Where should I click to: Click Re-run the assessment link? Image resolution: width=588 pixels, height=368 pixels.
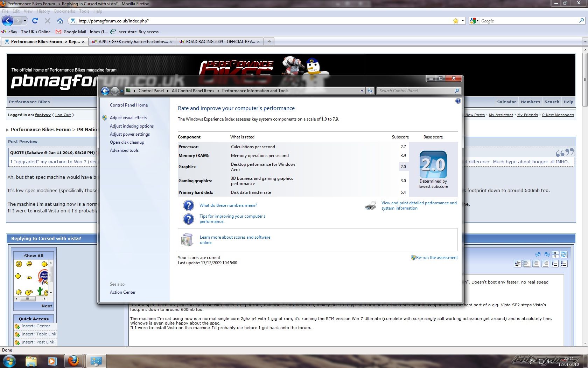point(436,258)
